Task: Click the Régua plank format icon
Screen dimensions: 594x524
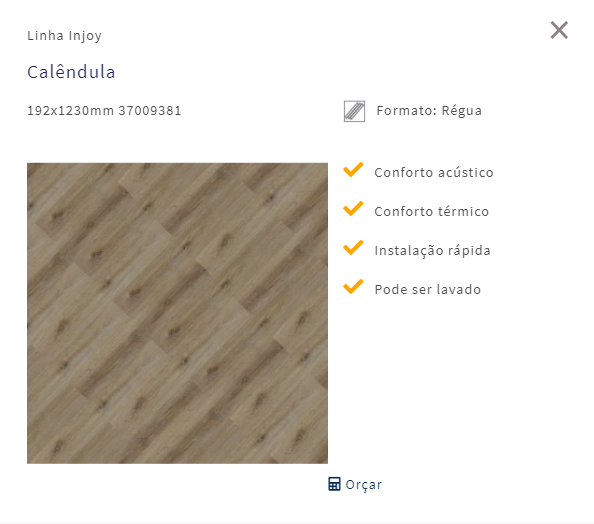Action: (x=354, y=111)
